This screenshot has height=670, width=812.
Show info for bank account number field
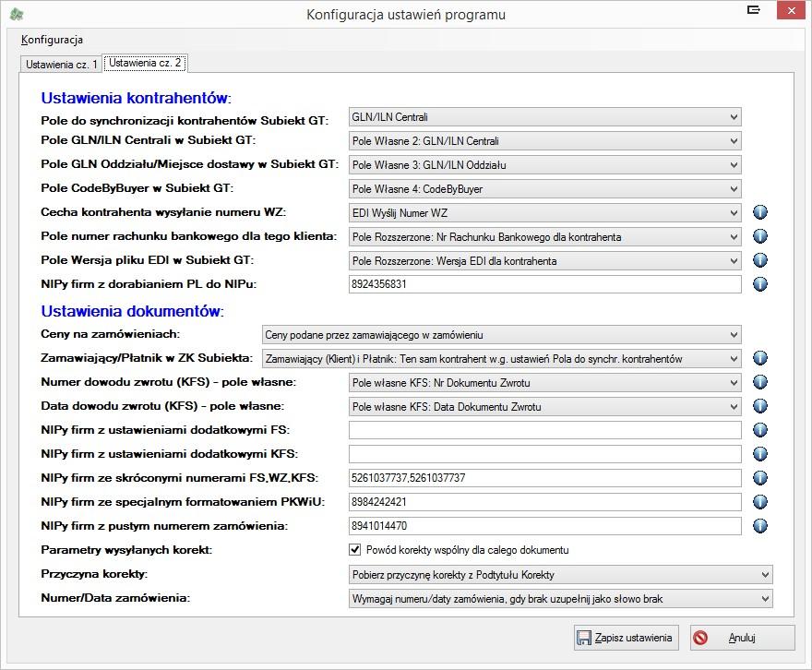[759, 236]
